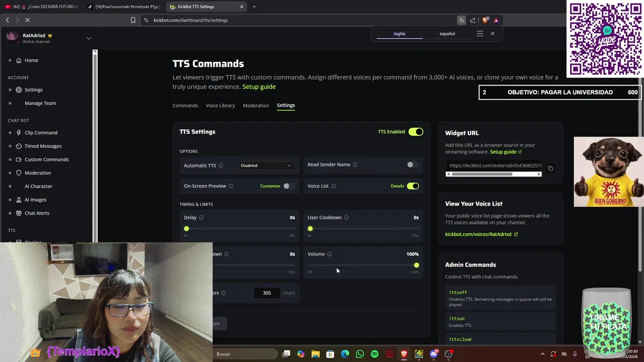The height and width of the screenshot is (362, 644).
Task: Open Manage Team in the sidebar
Action: click(40, 103)
